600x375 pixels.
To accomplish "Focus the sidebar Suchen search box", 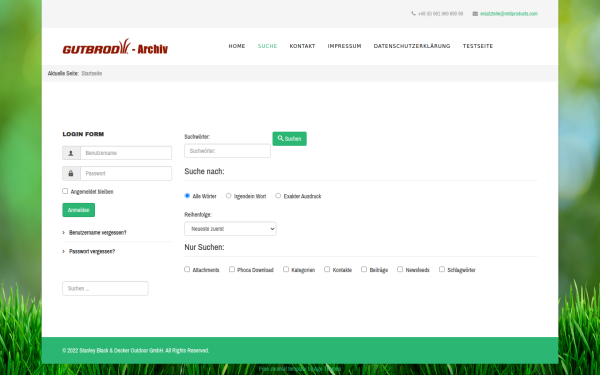I will (105, 289).
